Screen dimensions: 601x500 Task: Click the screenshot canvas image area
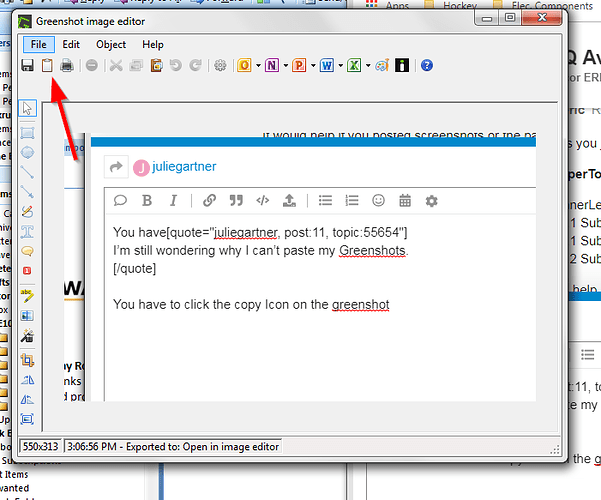pos(300,267)
